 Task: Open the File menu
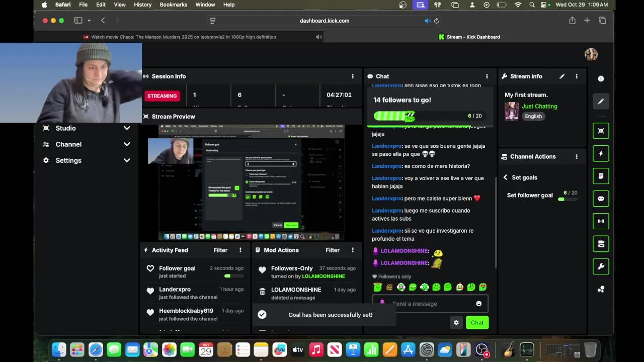click(x=83, y=5)
